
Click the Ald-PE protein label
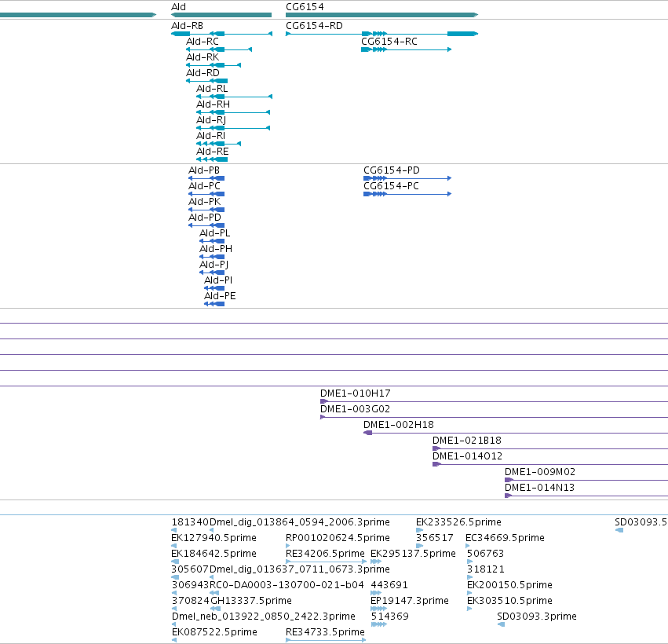[x=220, y=296]
